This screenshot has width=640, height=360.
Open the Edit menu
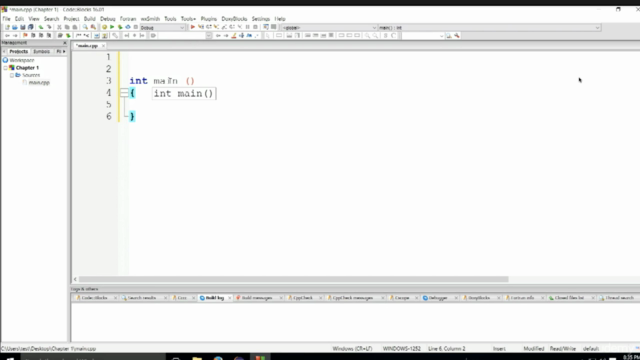point(20,19)
